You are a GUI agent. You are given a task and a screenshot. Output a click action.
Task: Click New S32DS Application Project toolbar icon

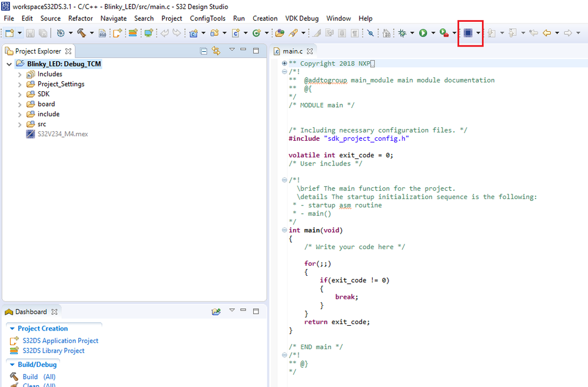point(118,33)
